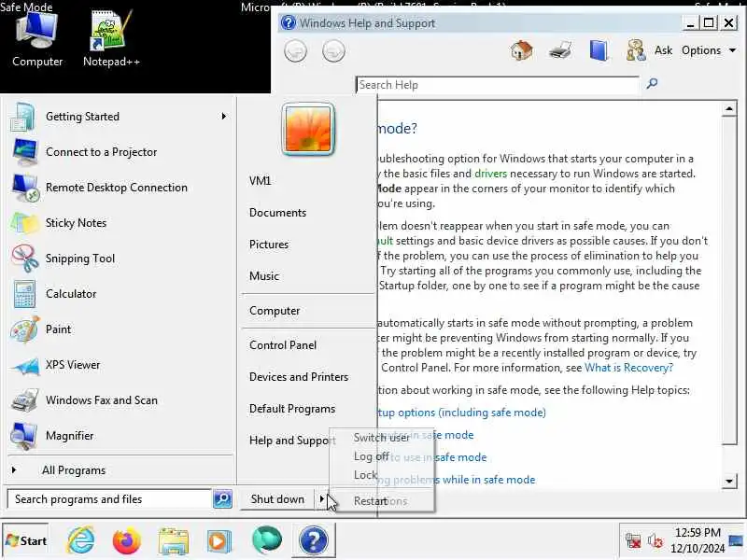747x560 pixels.
Task: Open the Options dropdown in Help
Action: [x=709, y=50]
